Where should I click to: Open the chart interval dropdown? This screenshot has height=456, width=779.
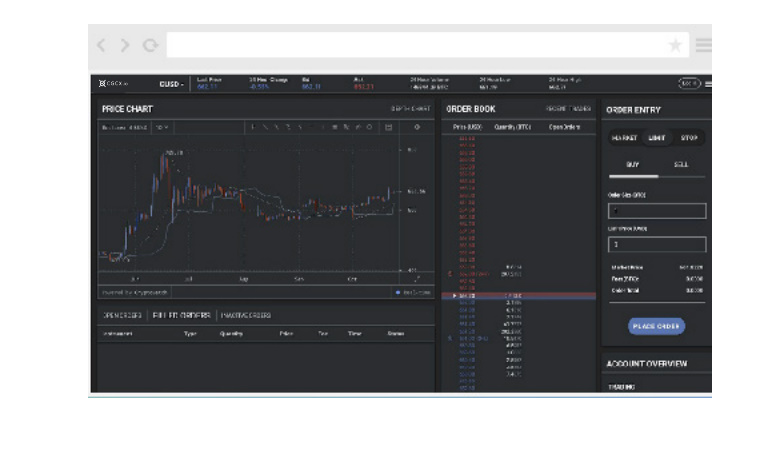[x=162, y=127]
